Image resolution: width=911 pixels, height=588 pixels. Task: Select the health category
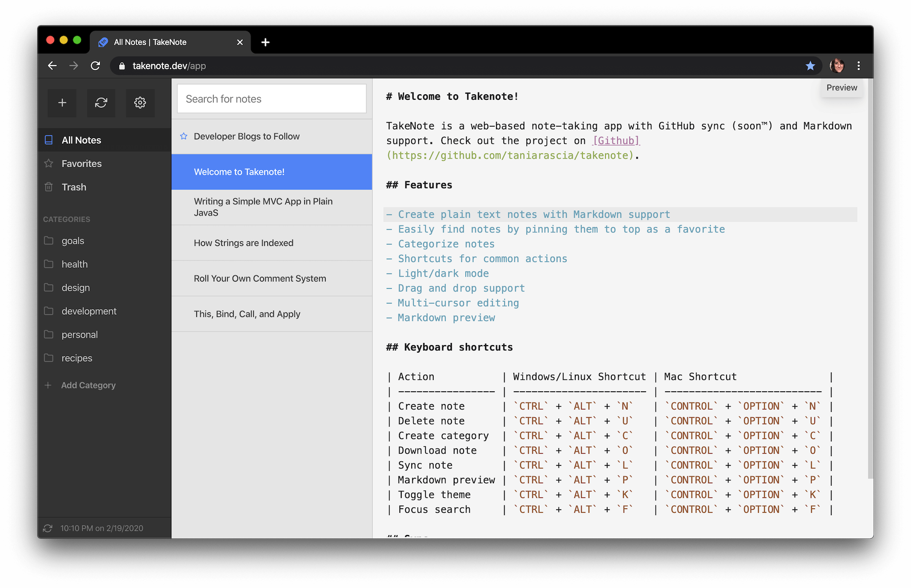(x=74, y=264)
